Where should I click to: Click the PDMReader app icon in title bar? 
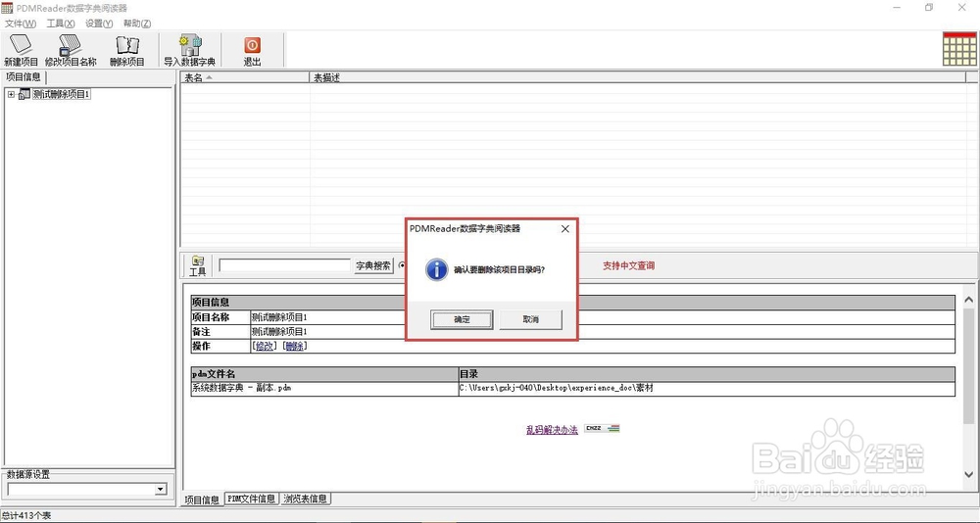[x=7, y=8]
